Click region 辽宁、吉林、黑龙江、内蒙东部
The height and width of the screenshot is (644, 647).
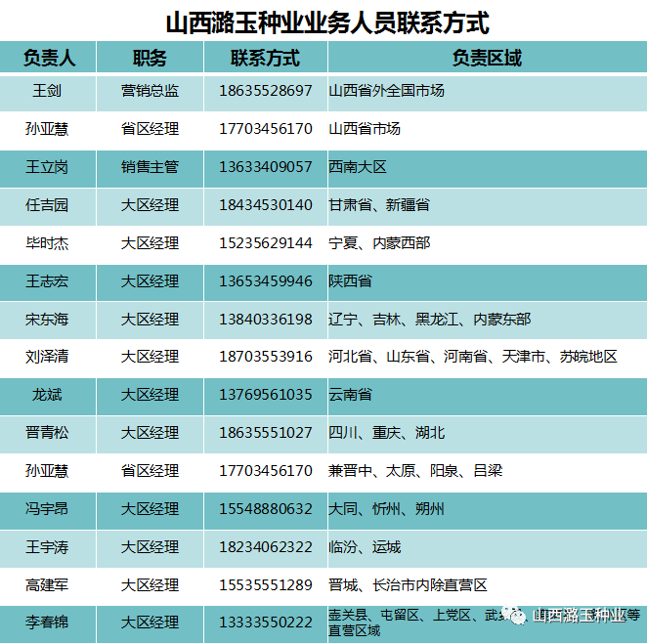pyautogui.click(x=430, y=319)
